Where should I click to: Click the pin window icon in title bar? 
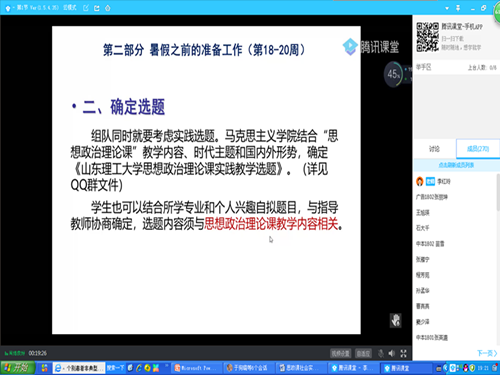[458, 8]
